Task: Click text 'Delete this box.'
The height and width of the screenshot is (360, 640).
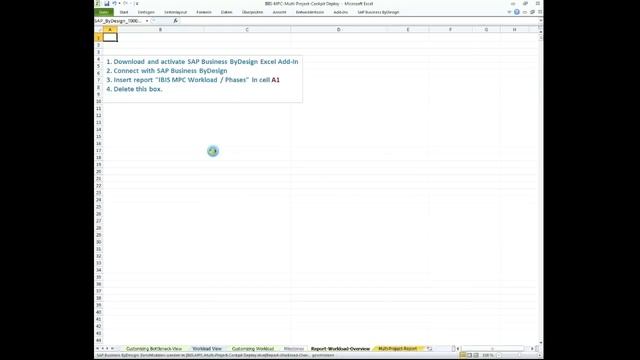Action: (138, 89)
